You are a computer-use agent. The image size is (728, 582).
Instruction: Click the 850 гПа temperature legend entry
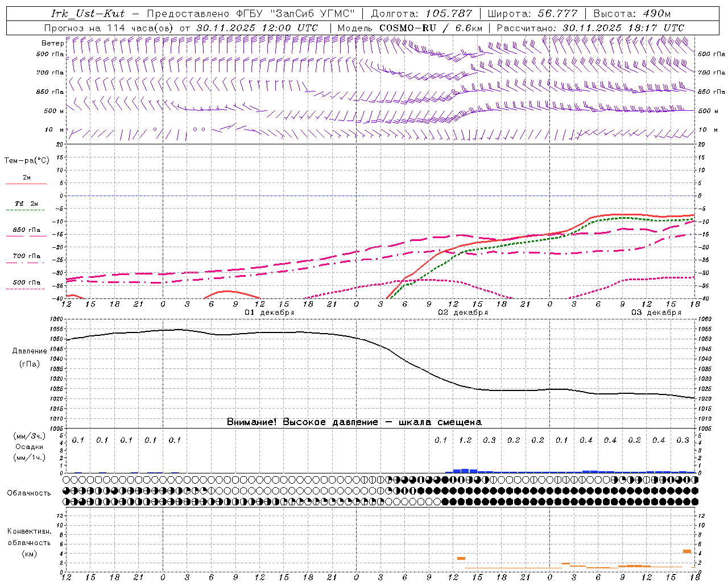coord(26,230)
